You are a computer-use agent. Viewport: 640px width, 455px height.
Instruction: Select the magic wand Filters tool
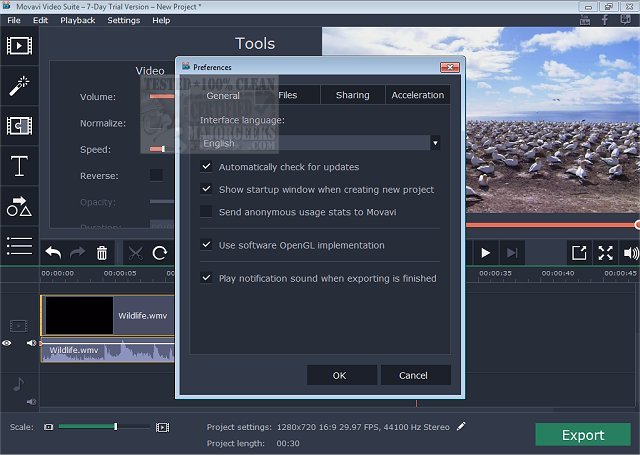pos(19,86)
